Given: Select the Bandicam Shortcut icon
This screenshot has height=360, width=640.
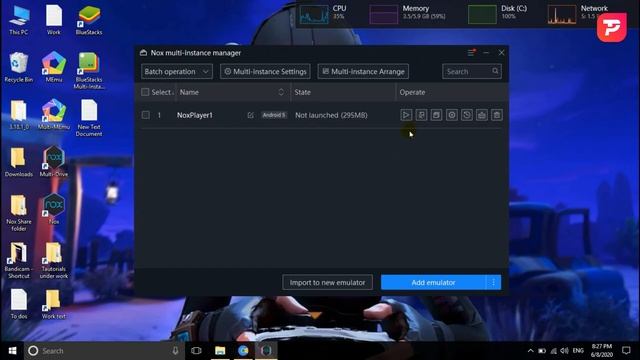Looking at the screenshot, I should pos(19,260).
